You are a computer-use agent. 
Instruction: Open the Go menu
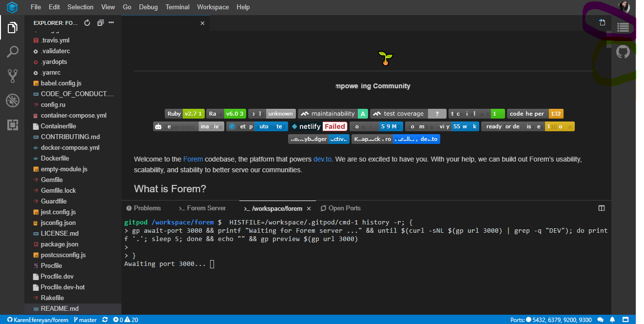[x=127, y=7]
